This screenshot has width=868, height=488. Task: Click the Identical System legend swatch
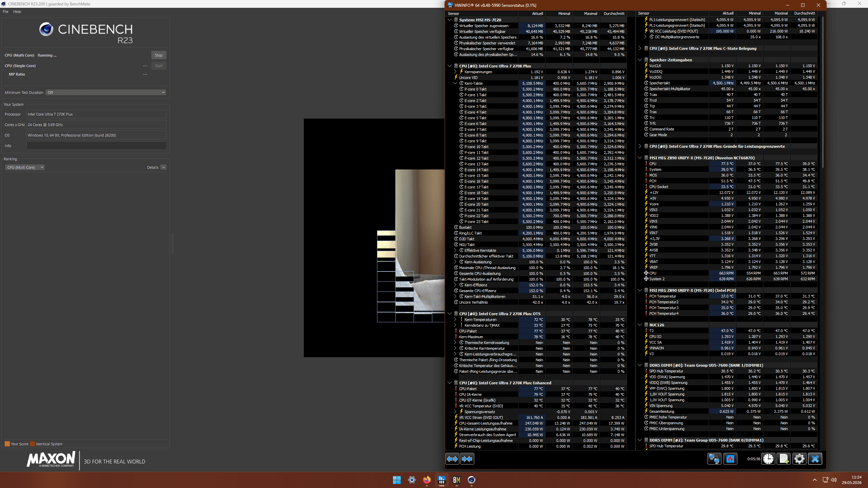(x=32, y=444)
